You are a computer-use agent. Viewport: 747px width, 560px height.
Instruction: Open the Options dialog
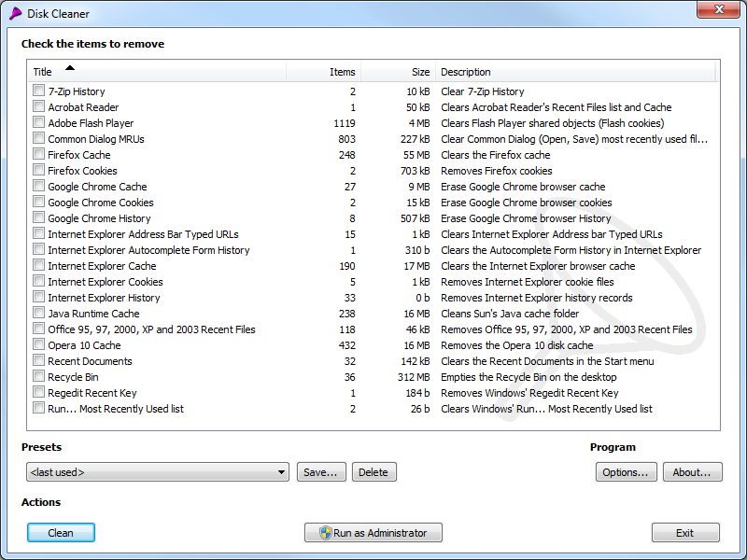[626, 472]
